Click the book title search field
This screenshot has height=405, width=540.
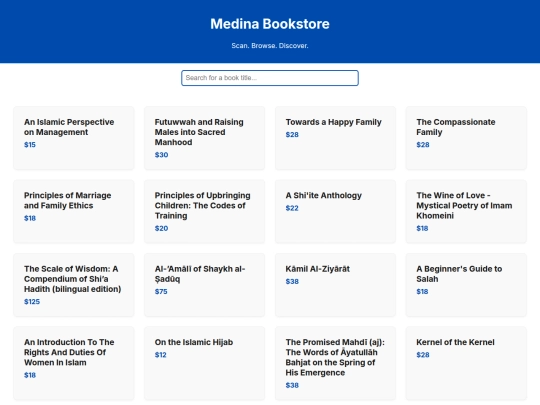pos(270,78)
